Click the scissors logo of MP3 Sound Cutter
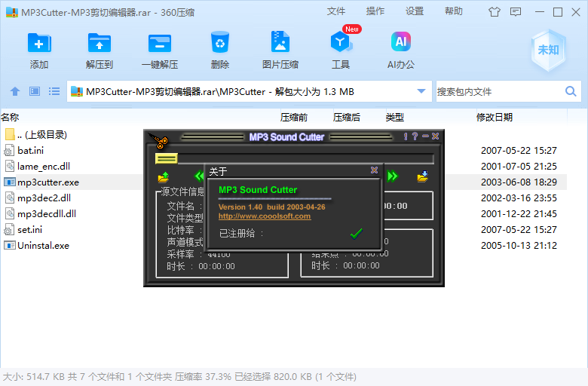This screenshot has height=386, width=588. (159, 140)
